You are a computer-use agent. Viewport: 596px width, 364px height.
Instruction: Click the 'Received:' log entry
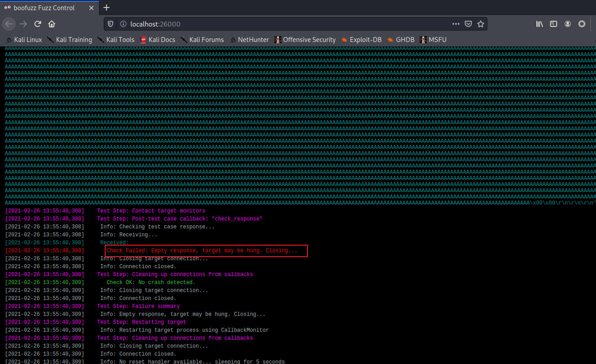click(114, 243)
